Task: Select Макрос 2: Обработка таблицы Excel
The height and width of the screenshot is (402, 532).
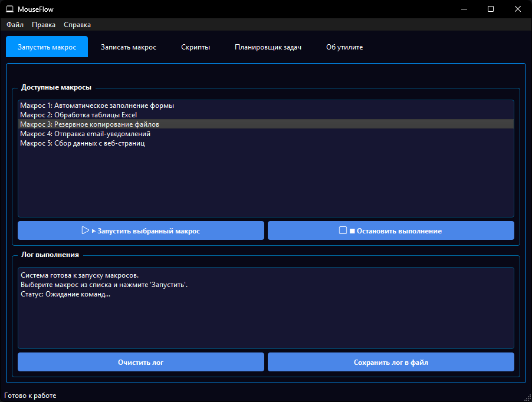Action: [78, 115]
